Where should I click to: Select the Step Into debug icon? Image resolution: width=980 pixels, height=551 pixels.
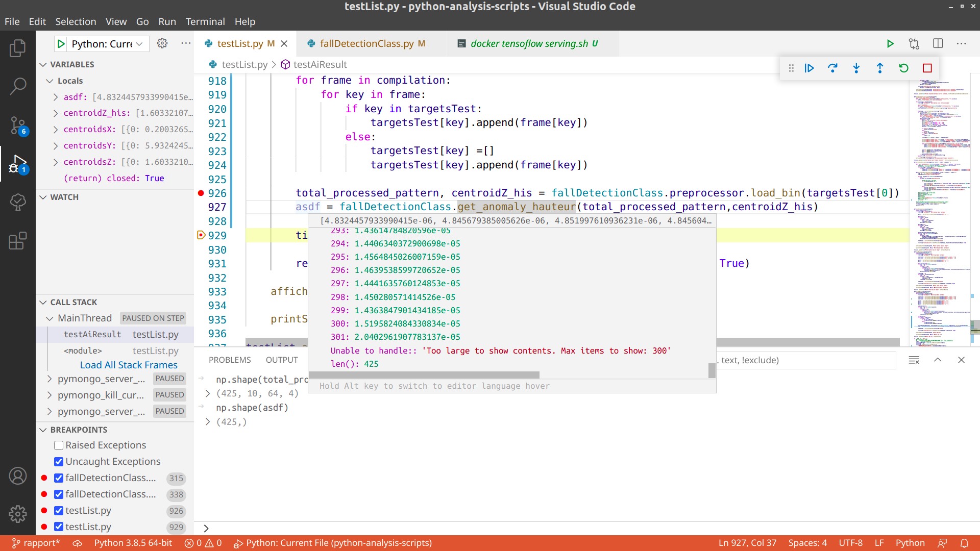point(856,68)
